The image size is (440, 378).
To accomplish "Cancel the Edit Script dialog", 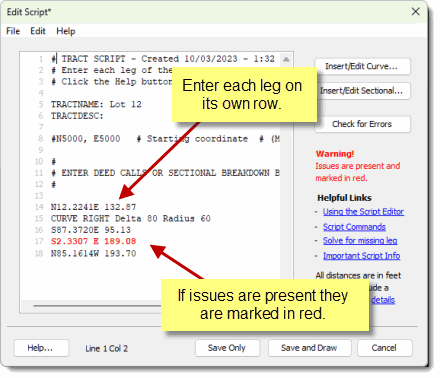I will click(x=385, y=348).
